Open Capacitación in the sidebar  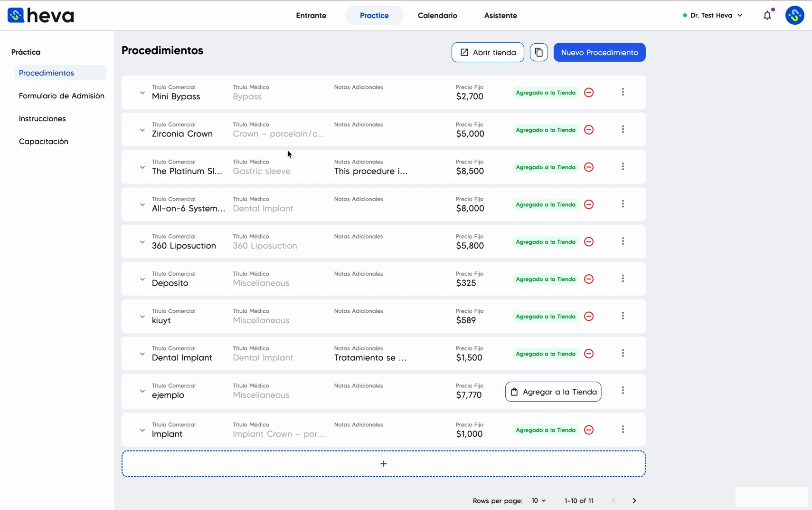click(44, 141)
